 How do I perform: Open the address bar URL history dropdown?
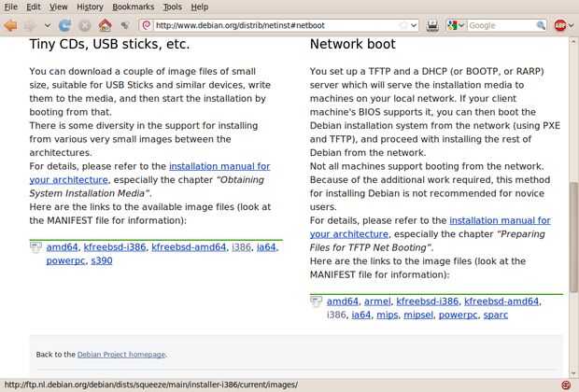[x=414, y=25]
